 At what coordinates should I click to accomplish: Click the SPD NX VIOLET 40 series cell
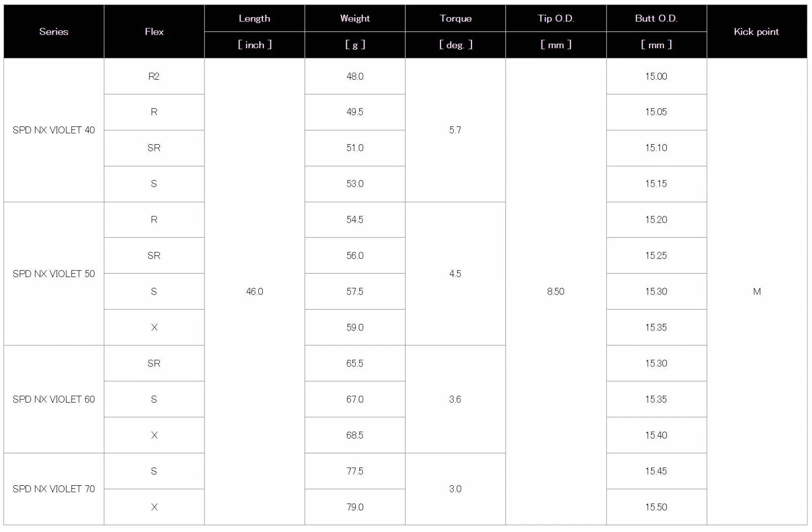[x=53, y=130]
